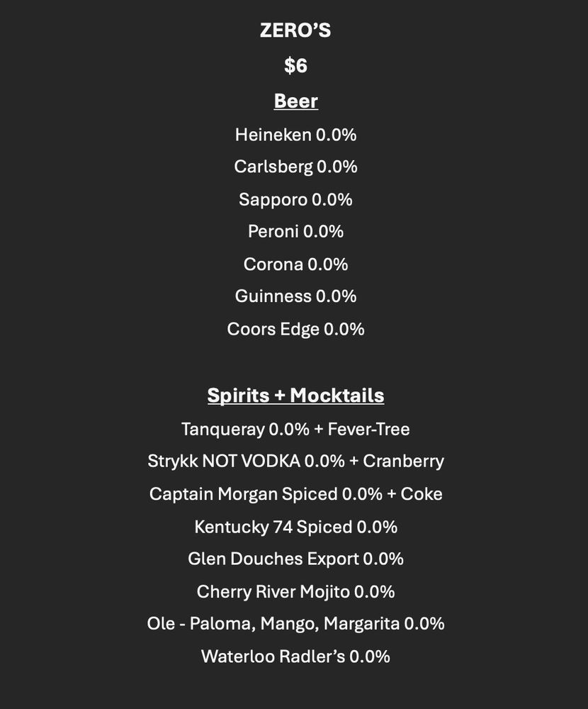The width and height of the screenshot is (588, 709).
Task: Open the Spirits + Mocktails heading
Action: pos(295,395)
